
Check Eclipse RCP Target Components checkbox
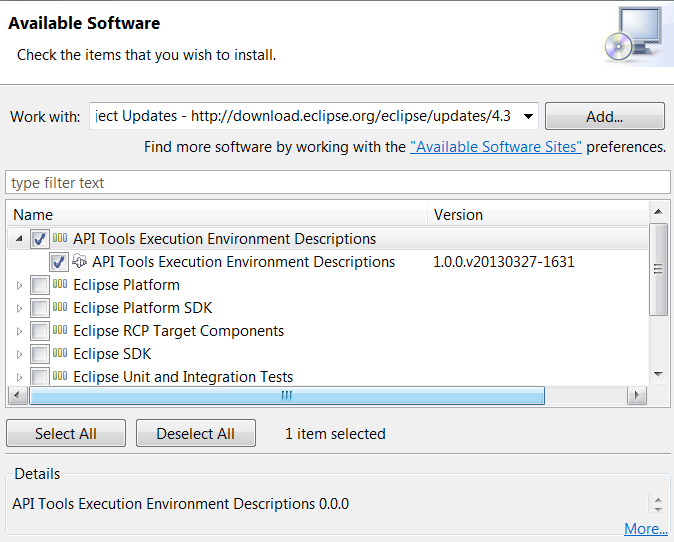point(40,331)
